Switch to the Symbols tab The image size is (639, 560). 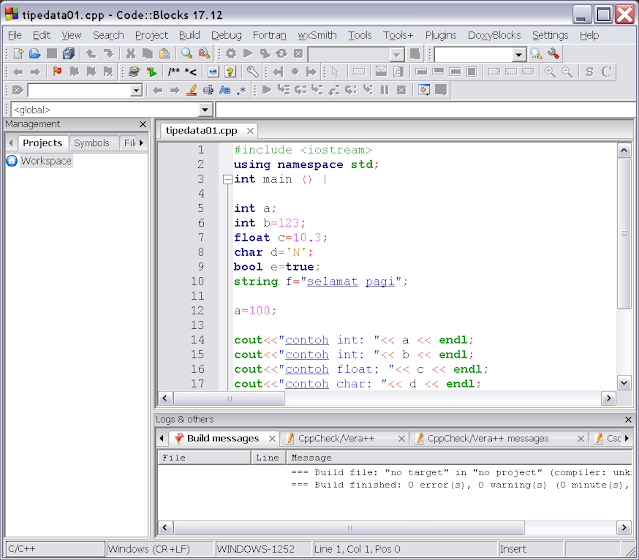point(91,143)
